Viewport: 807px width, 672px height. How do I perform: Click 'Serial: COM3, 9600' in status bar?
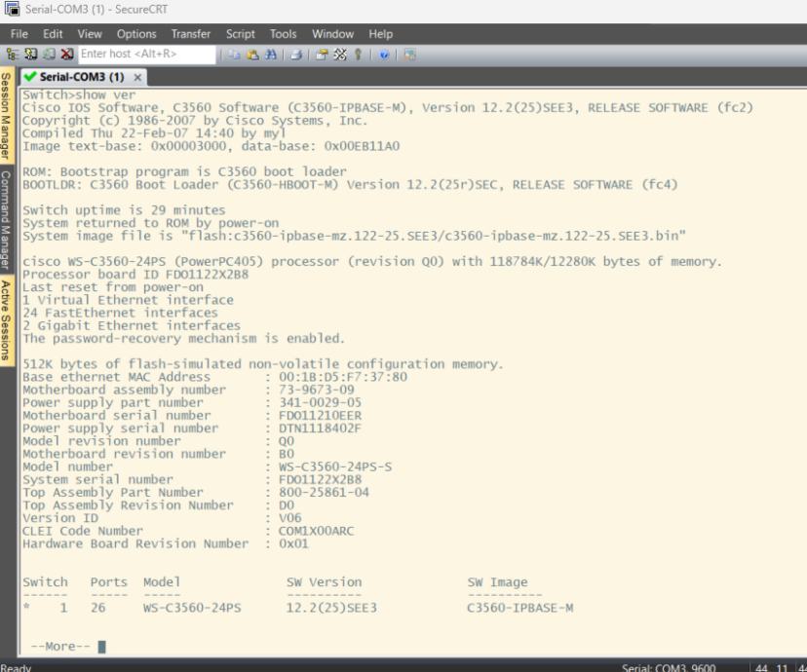669,667
